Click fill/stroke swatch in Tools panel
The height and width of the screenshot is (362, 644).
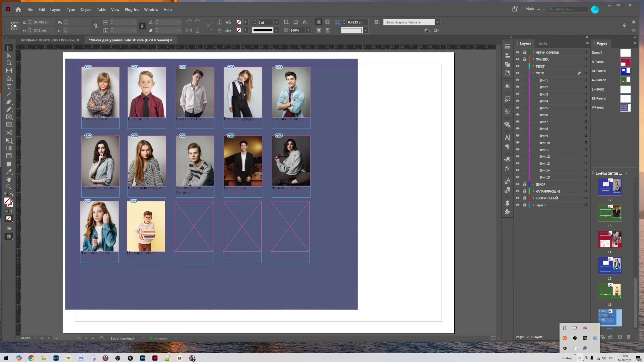click(9, 202)
